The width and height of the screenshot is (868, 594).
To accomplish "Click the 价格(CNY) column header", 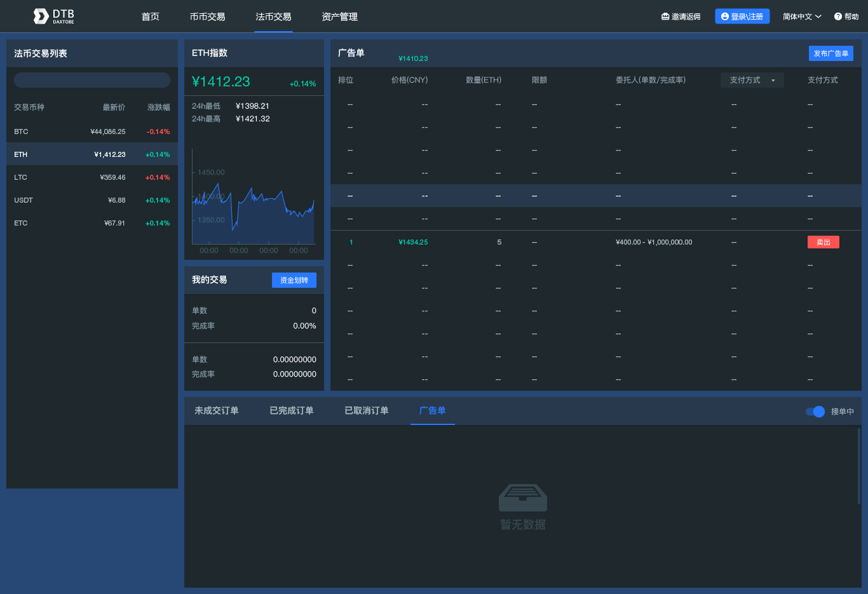I will coord(410,80).
